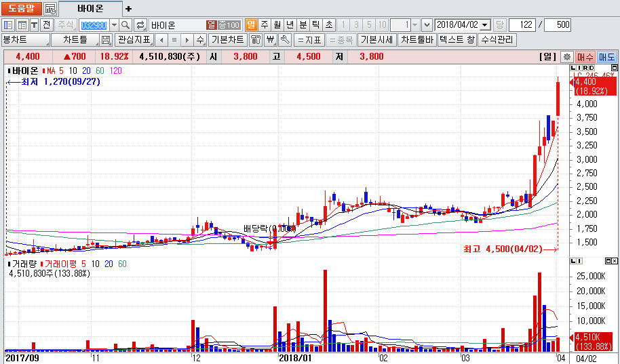Switch to 월 monthly period
The image size is (620, 364).
(277, 25)
